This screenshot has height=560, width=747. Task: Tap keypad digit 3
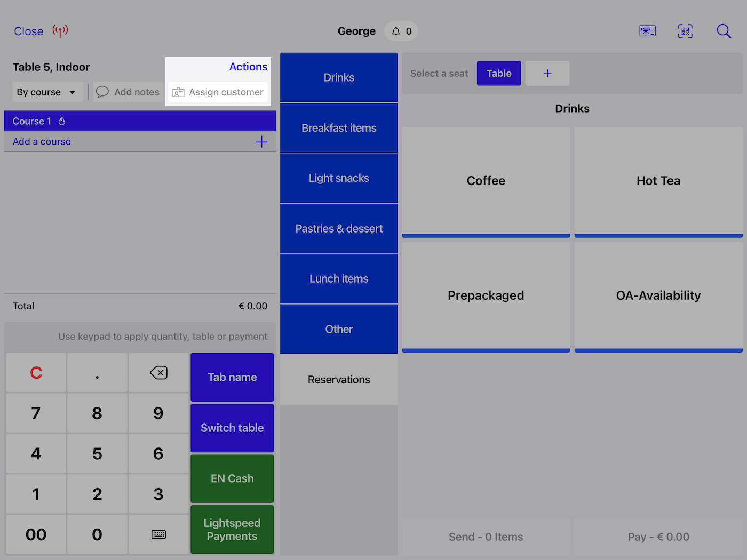[x=158, y=494]
